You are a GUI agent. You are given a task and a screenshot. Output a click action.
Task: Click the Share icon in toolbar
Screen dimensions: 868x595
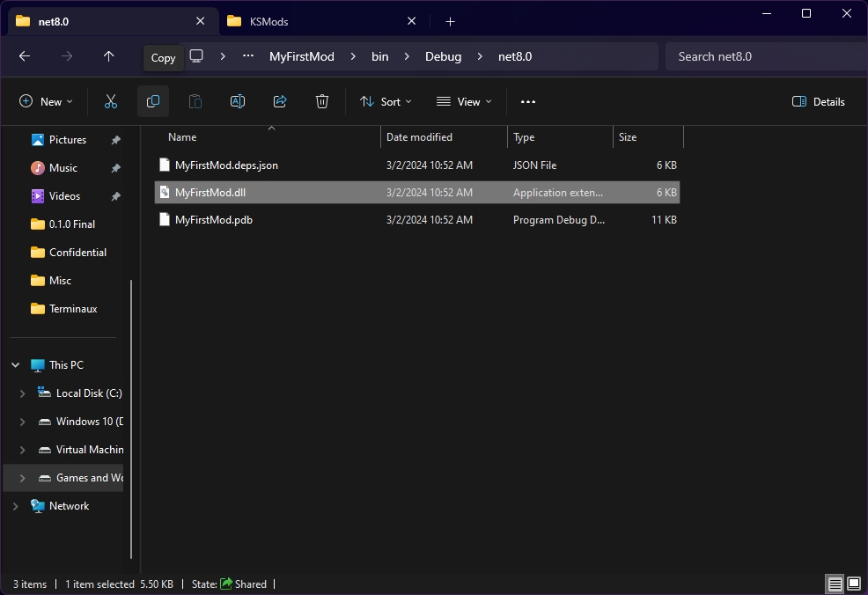[280, 102]
